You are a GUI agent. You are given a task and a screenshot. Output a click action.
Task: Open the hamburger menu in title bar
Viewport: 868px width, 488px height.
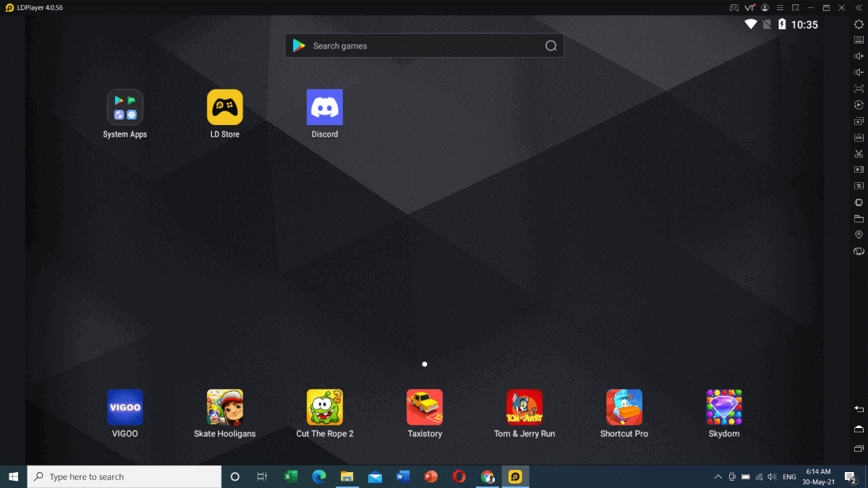tap(780, 7)
